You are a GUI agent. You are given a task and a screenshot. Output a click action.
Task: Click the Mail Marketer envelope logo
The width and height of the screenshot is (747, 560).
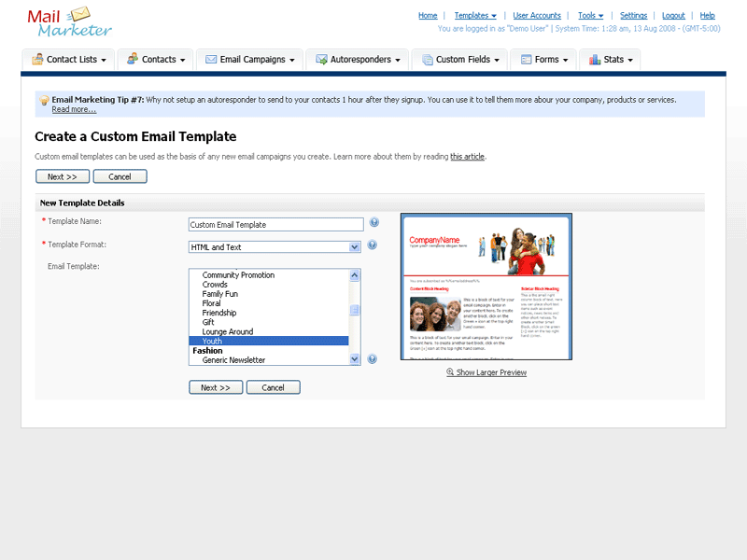(x=70, y=21)
